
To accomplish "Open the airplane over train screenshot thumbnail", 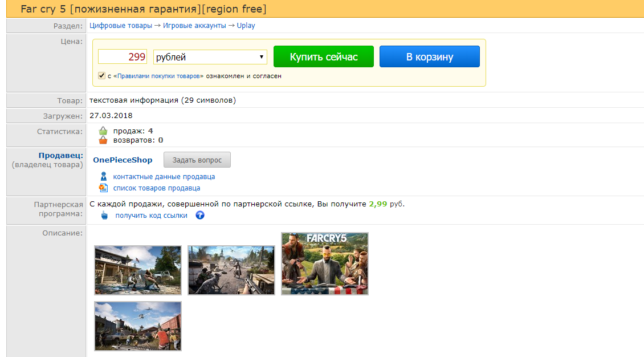I will 137,326.
